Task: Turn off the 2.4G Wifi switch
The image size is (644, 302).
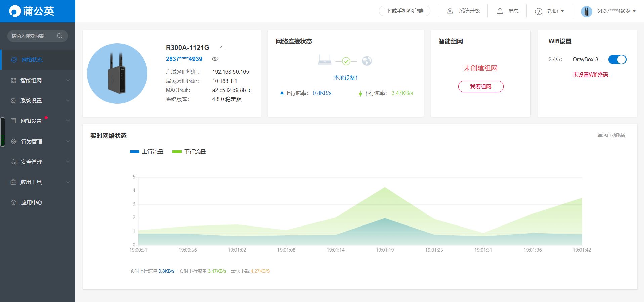Action: [x=617, y=59]
